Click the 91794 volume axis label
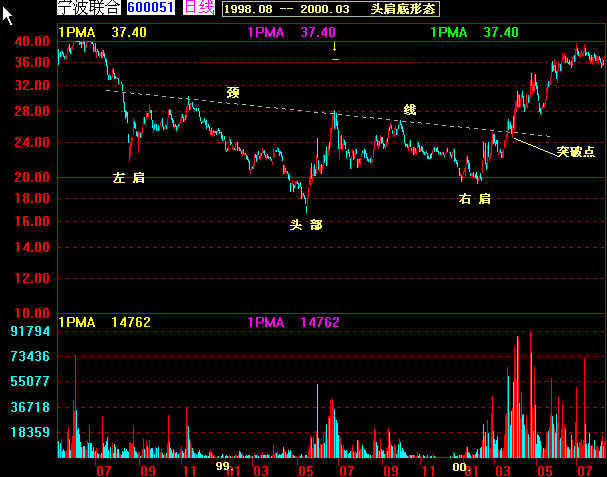Screen dimensions: 607x477 coord(30,331)
